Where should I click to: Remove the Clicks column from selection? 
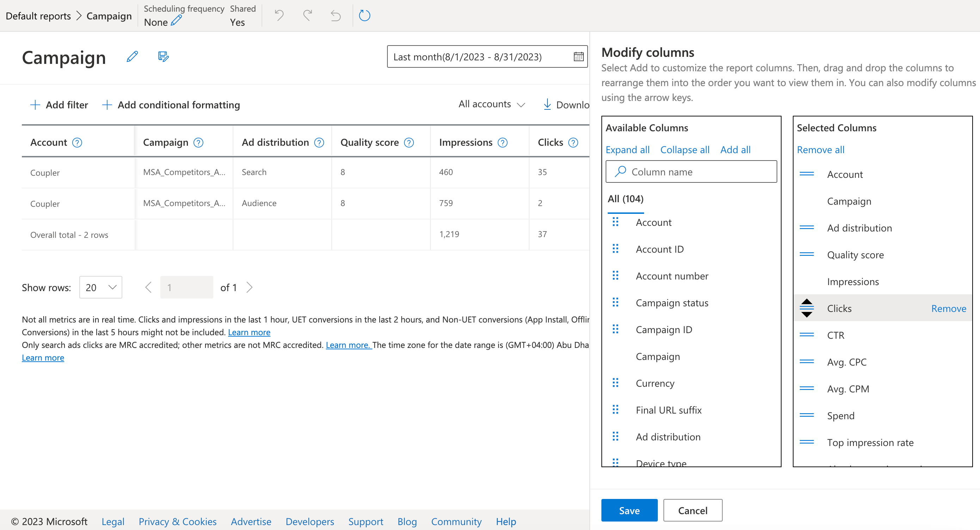pos(948,308)
